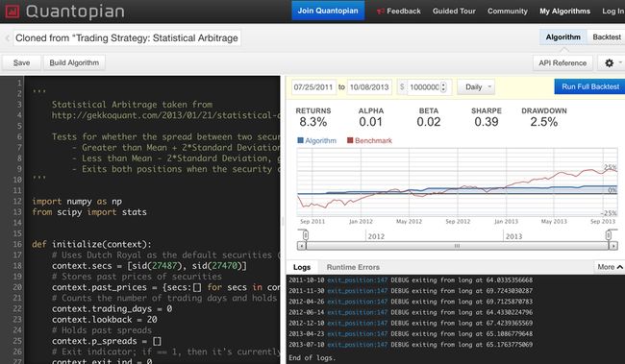This screenshot has height=364, width=625.
Task: Toggle the Algorithm legend series
Action: click(x=317, y=140)
